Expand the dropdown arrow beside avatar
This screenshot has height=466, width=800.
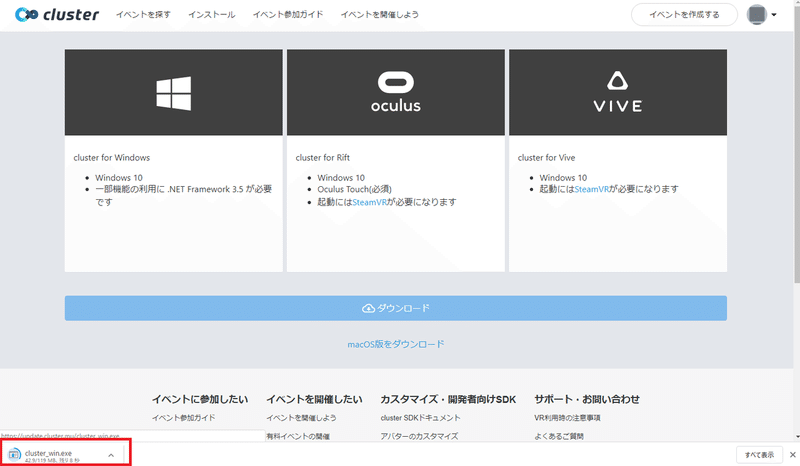[x=774, y=15]
